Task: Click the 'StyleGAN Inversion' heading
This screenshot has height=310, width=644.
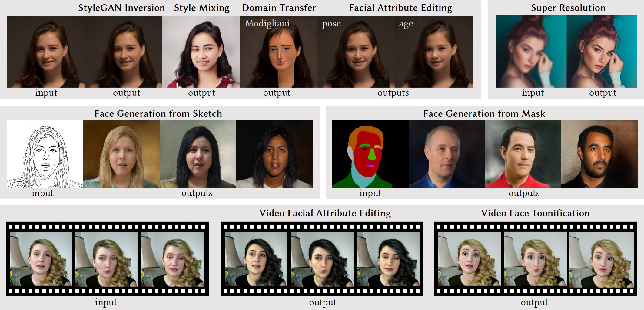Action: (121, 8)
